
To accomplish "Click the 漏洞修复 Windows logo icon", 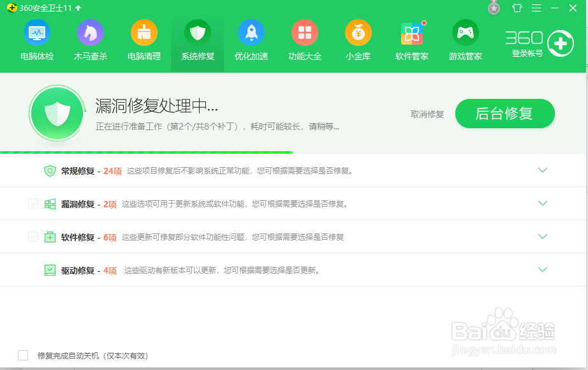I will click(50, 204).
